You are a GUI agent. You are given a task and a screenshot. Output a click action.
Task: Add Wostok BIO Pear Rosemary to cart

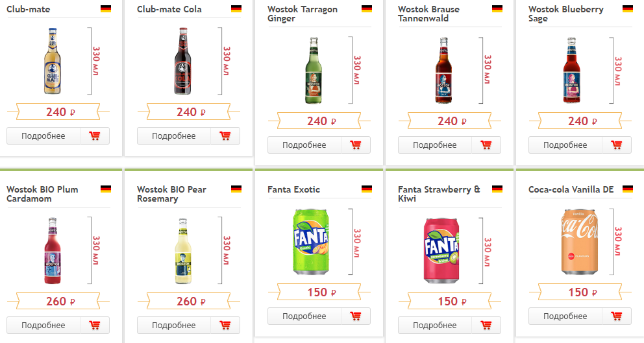point(225,325)
